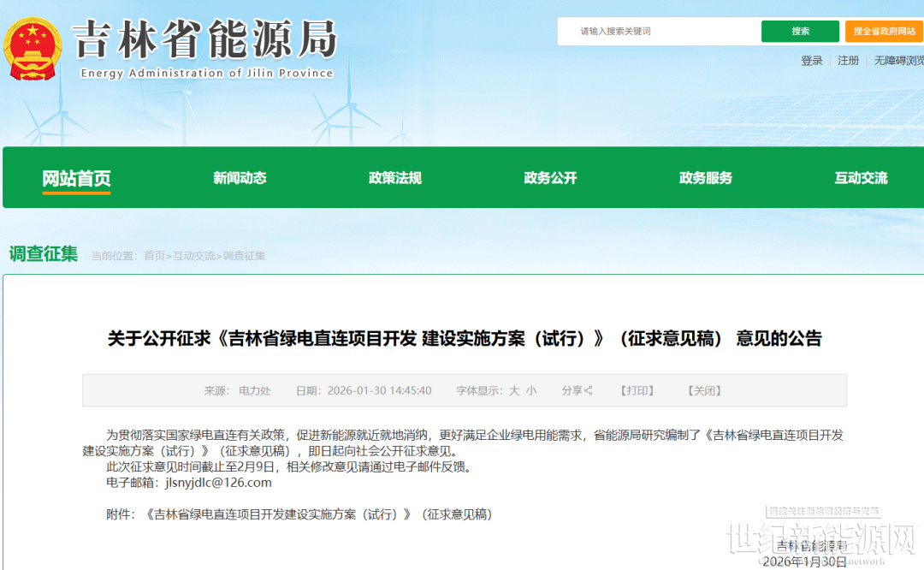Open the 附件 attachment draft plan link
924x570 pixels.
[319, 514]
